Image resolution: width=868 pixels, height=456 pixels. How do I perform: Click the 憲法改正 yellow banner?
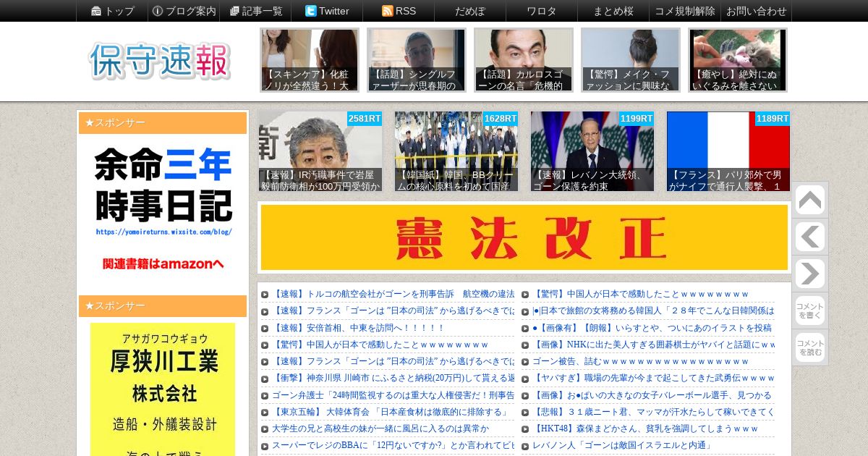click(524, 237)
